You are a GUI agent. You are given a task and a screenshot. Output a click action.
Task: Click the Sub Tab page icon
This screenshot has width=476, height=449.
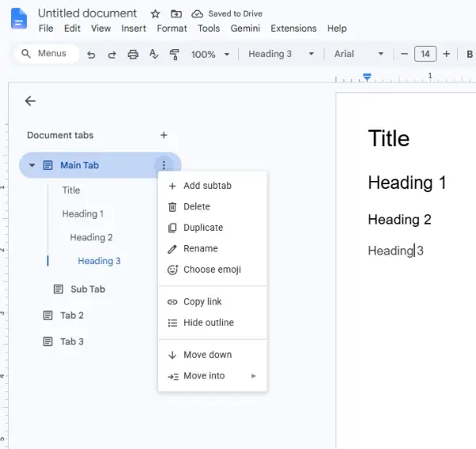pyautogui.click(x=58, y=289)
